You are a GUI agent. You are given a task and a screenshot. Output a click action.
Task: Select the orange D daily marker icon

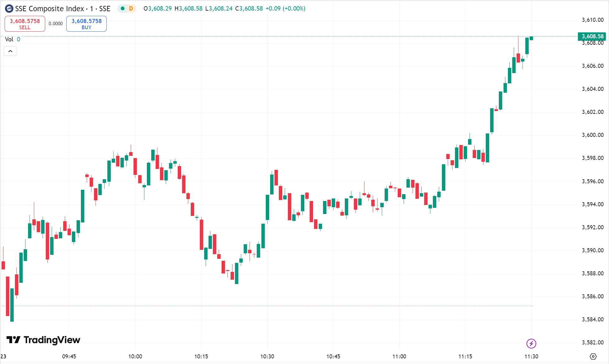pos(131,9)
